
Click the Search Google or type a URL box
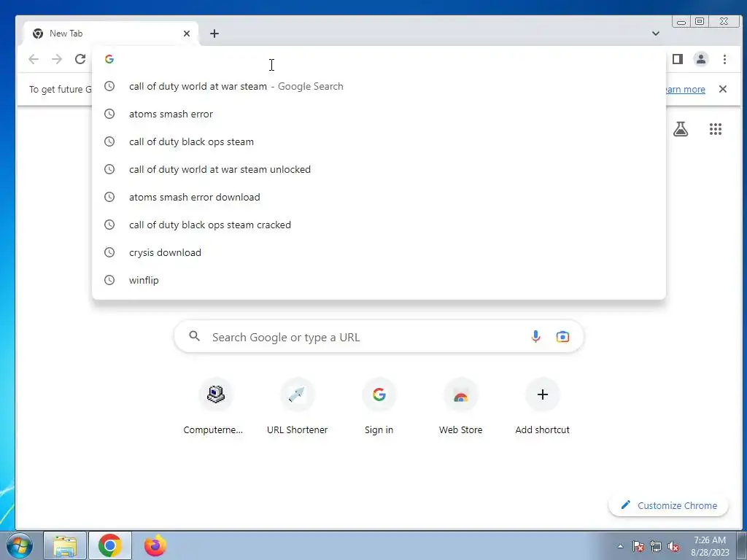pyautogui.click(x=379, y=337)
